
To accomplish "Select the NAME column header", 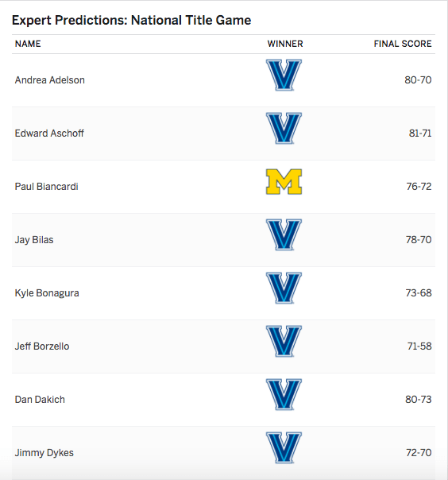I will tap(28, 44).
